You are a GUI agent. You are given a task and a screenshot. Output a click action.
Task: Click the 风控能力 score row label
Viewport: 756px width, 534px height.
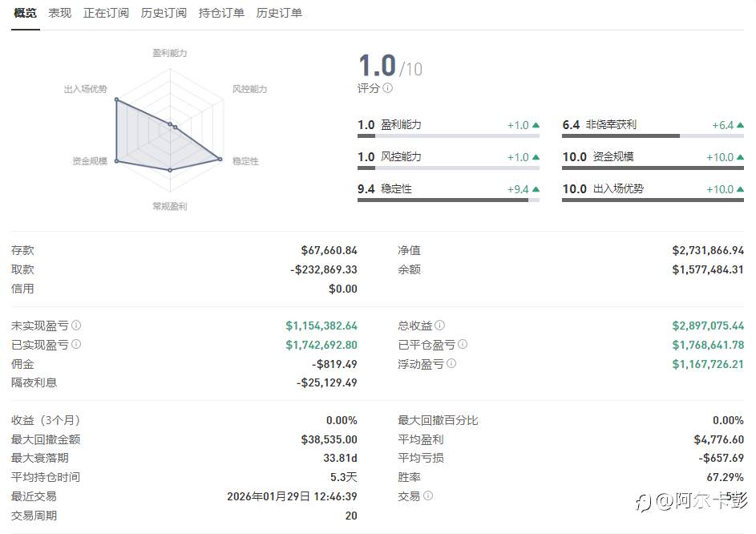(x=401, y=157)
